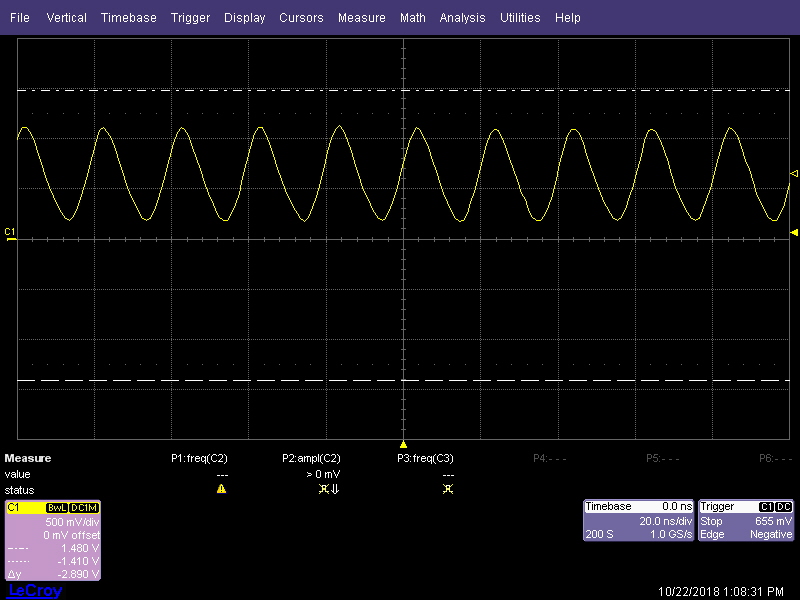Click the upper dash-dot horizontal cursor line
Image resolution: width=800 pixels, height=600 pixels.
404,90
